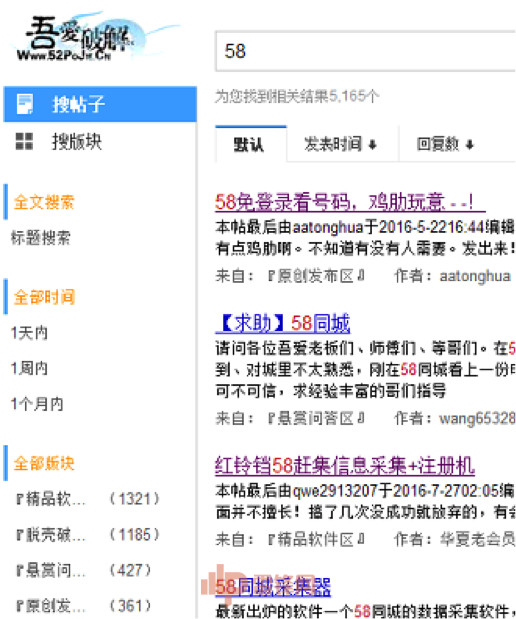Open author aatonghua profile
This screenshot has width=516, height=619.
(475, 276)
